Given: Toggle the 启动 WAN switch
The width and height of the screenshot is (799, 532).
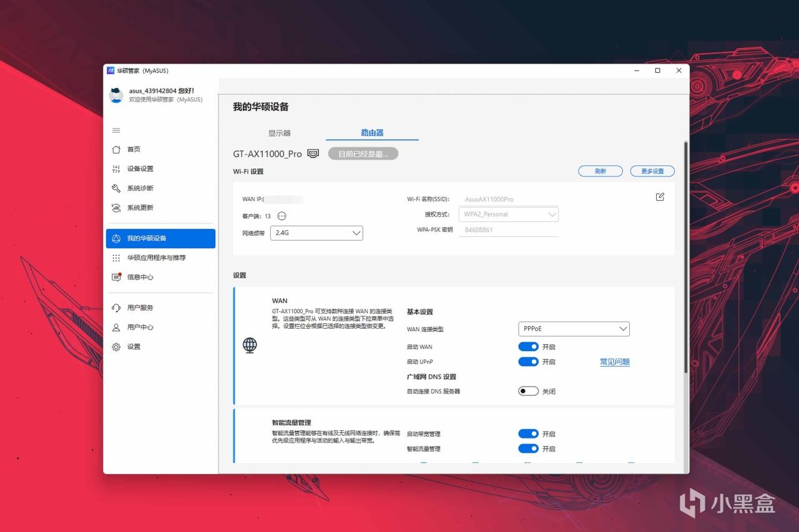Looking at the screenshot, I should (528, 347).
